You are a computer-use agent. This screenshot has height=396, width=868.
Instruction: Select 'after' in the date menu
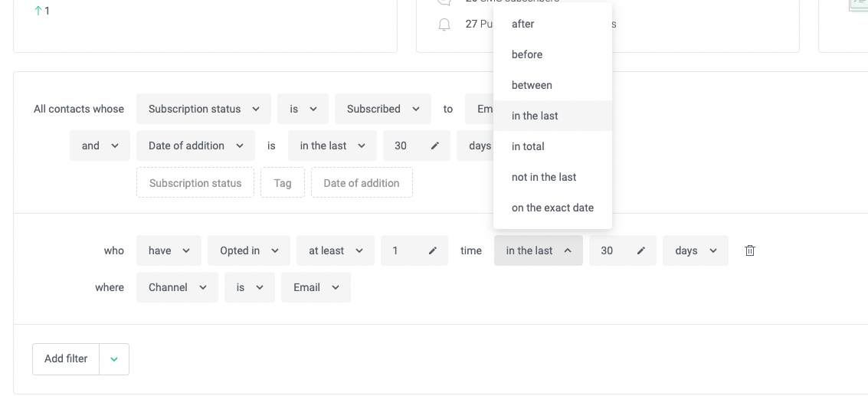point(552,24)
